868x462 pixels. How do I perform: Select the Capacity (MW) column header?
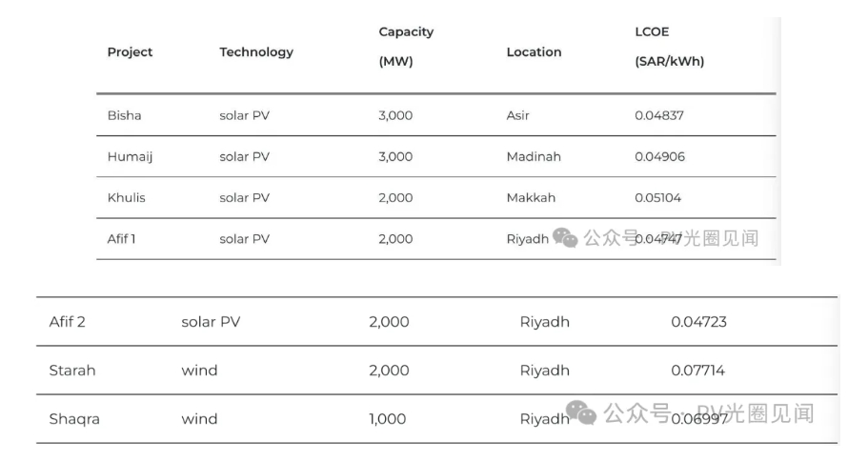(x=406, y=46)
